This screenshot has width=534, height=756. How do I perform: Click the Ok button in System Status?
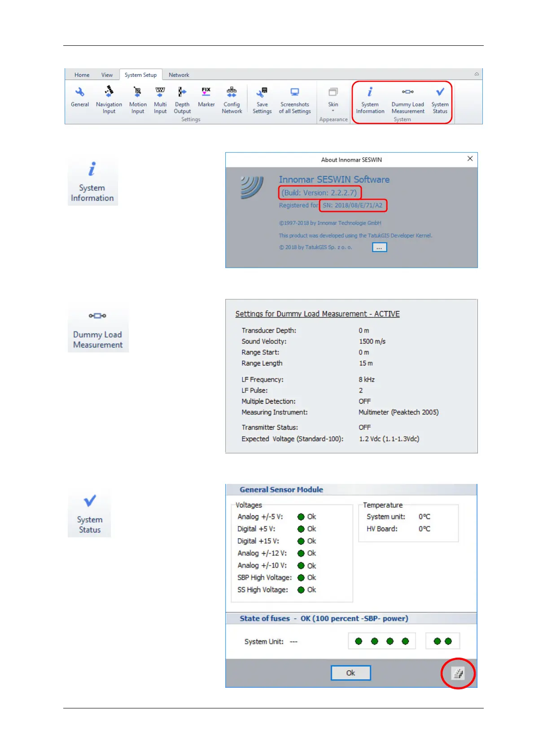350,673
